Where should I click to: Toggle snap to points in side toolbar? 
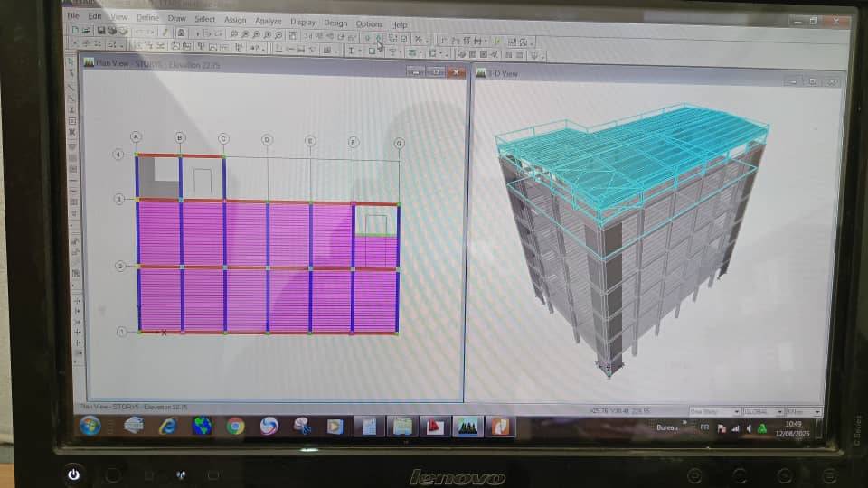click(76, 301)
